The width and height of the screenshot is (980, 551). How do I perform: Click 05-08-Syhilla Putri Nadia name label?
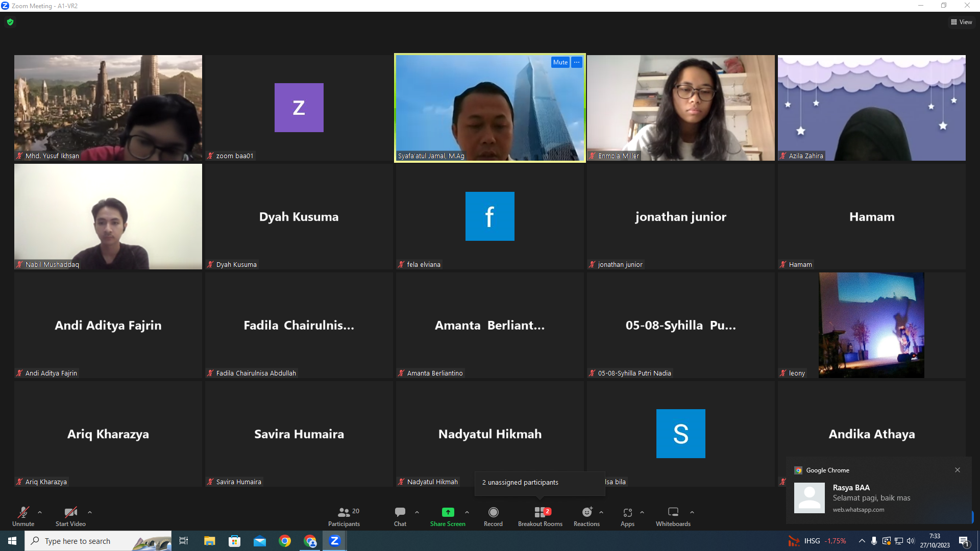[x=634, y=373]
